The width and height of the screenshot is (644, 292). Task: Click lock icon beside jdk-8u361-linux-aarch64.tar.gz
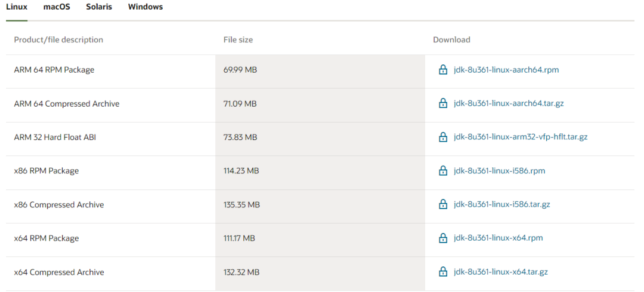coord(443,104)
